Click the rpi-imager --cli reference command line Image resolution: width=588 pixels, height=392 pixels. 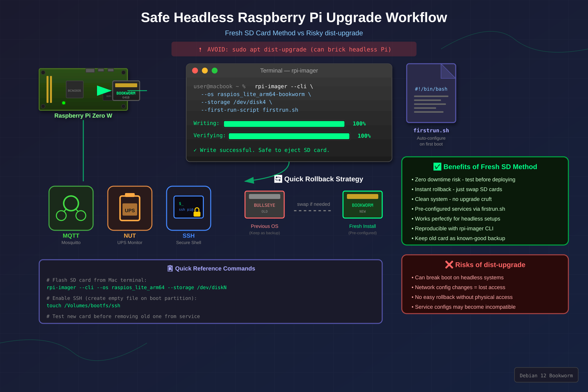click(137, 287)
